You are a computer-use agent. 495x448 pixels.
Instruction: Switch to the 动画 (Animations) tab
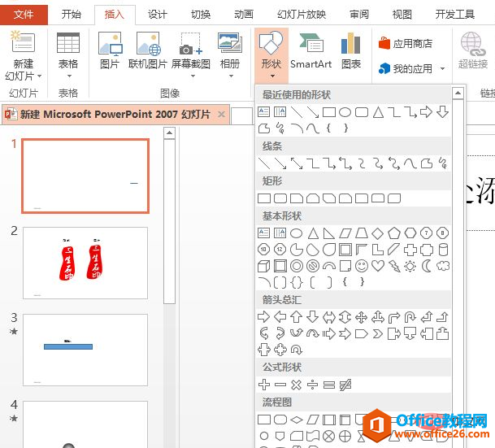pyautogui.click(x=243, y=14)
